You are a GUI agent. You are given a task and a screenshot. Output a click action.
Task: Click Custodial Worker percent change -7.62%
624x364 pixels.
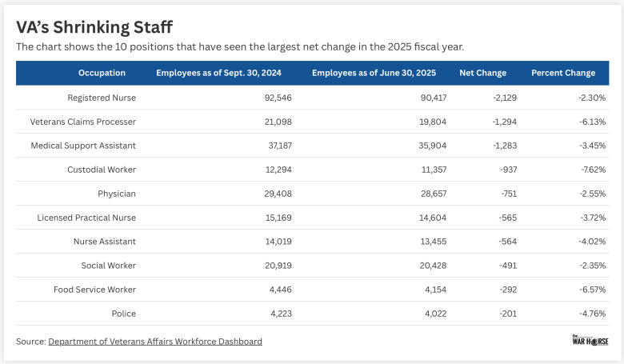(590, 170)
